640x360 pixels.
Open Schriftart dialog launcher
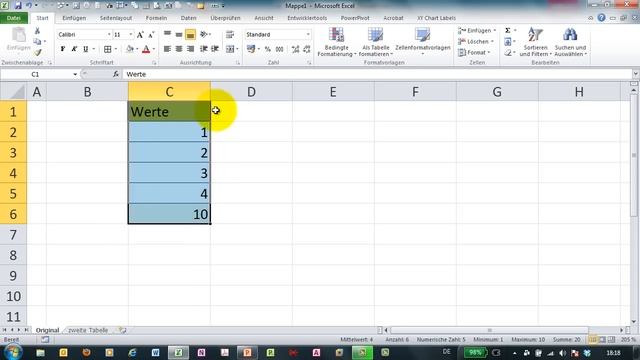click(x=154, y=63)
